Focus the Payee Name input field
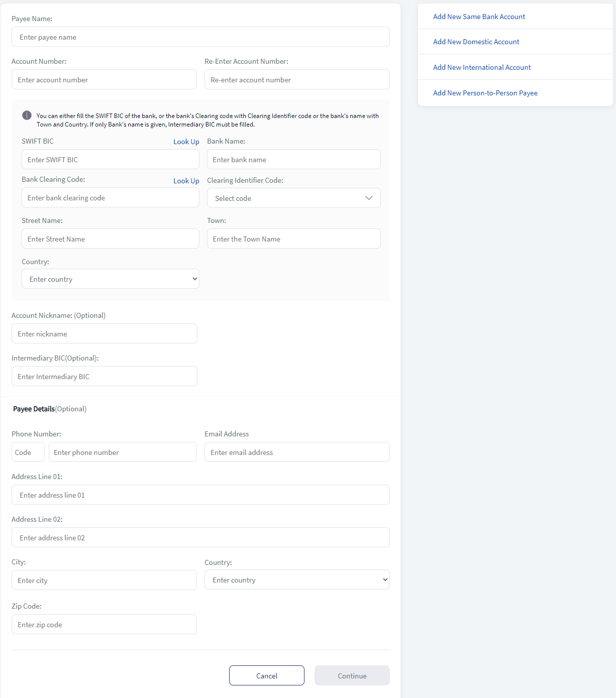The width and height of the screenshot is (616, 698). pos(200,37)
